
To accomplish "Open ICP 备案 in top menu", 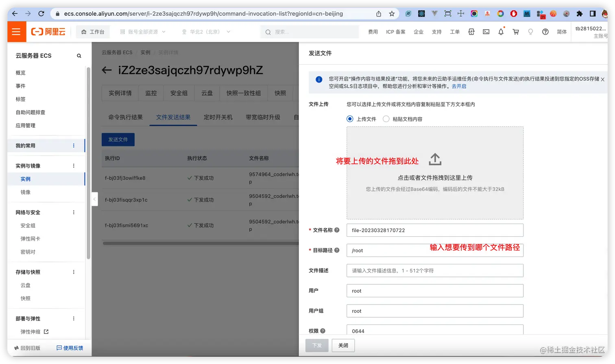I will pyautogui.click(x=396, y=32).
